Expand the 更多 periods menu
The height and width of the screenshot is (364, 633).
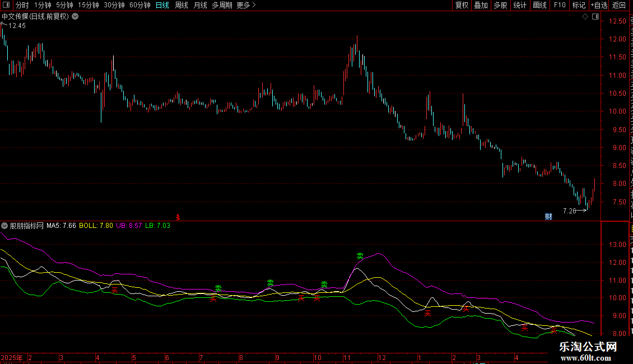coord(246,5)
